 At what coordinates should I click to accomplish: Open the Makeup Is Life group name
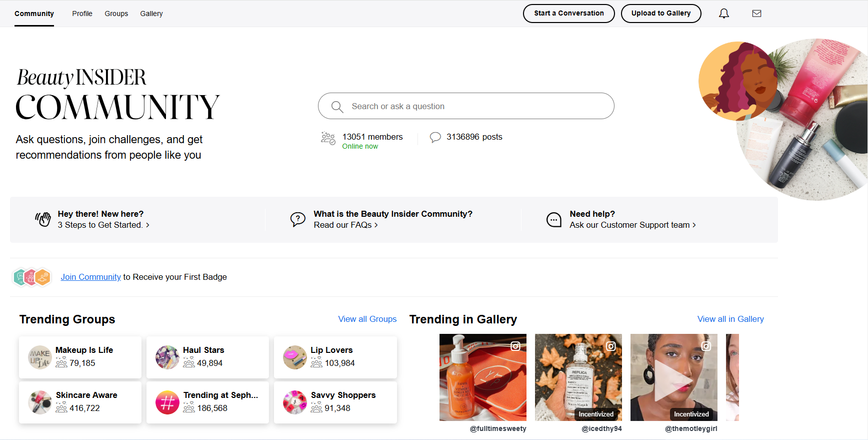click(84, 350)
